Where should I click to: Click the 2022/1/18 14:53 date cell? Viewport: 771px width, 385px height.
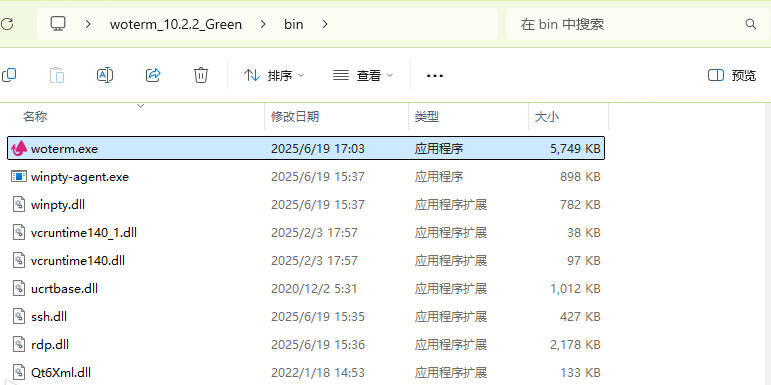[318, 373]
